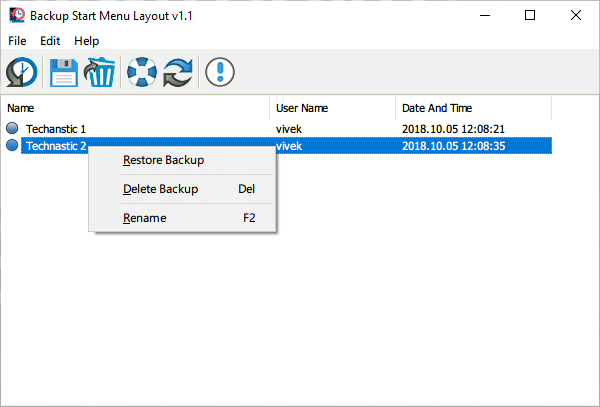
Task: Click the floppy disk save backup icon
Action: click(64, 72)
